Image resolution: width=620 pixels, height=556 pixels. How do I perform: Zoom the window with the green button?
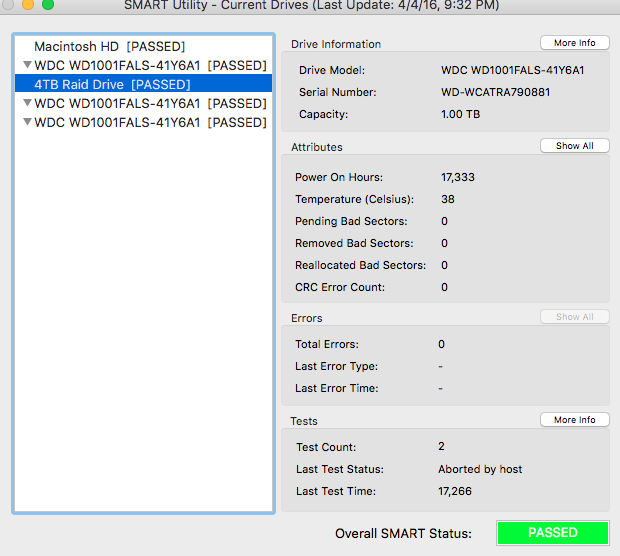coord(48,4)
